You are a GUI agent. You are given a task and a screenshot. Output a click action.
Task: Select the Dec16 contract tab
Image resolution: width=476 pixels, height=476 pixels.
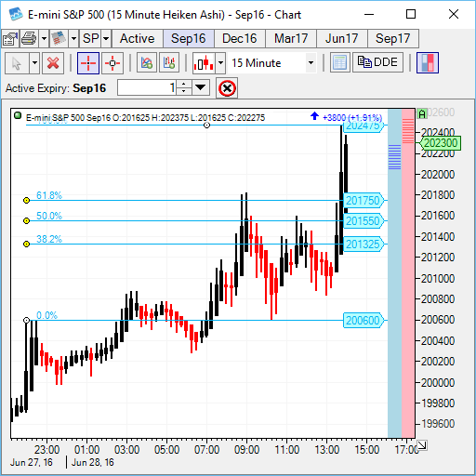(x=240, y=39)
